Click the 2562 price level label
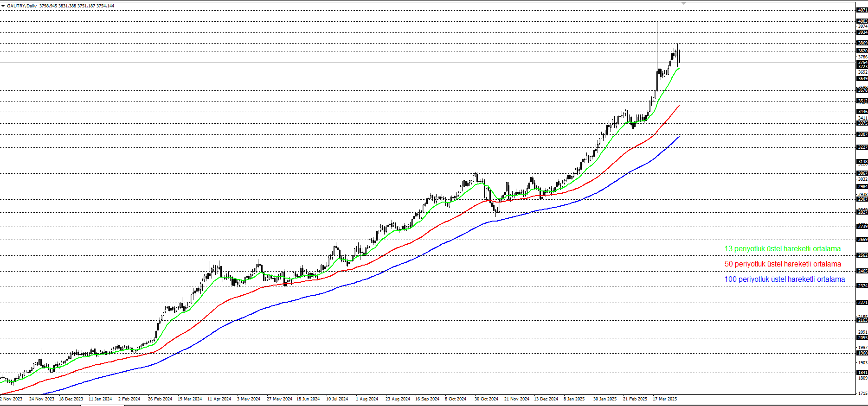Screen dimensions: 868x406 click(x=862, y=255)
